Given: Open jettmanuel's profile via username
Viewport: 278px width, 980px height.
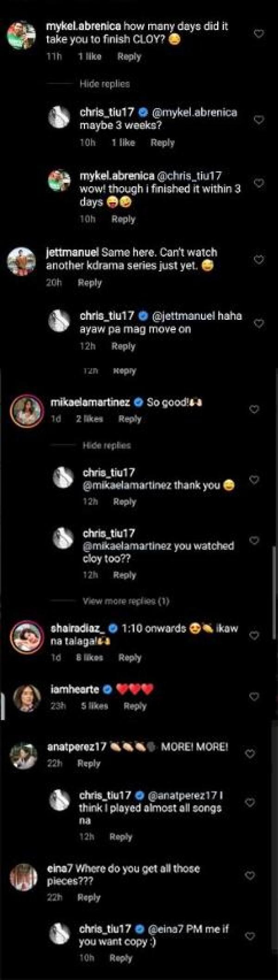Looking at the screenshot, I should click(72, 252).
